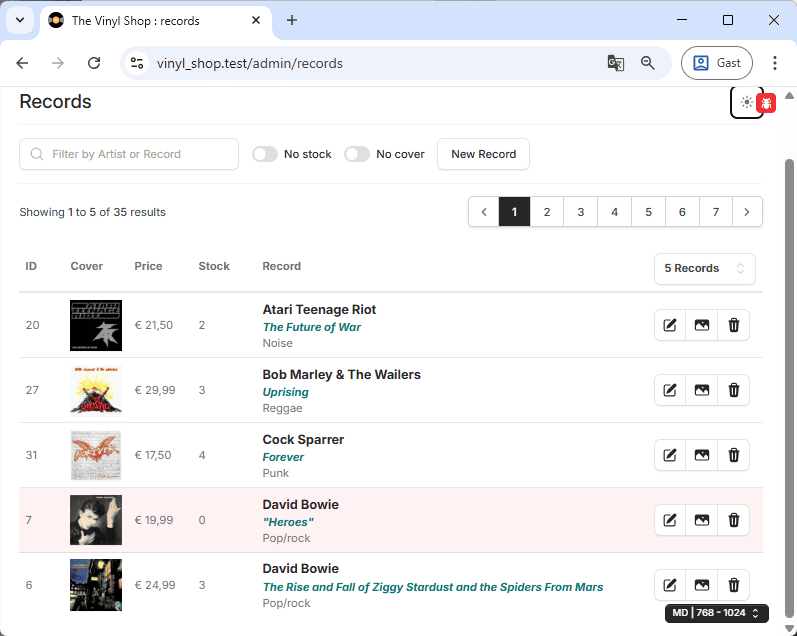This screenshot has width=797, height=636.
Task: Reload the records page
Action: (x=94, y=63)
